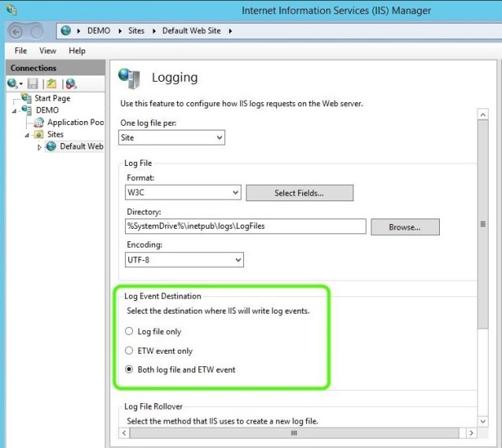Select Application Pools in tree
Screen dimensions: 502x448
[76, 123]
